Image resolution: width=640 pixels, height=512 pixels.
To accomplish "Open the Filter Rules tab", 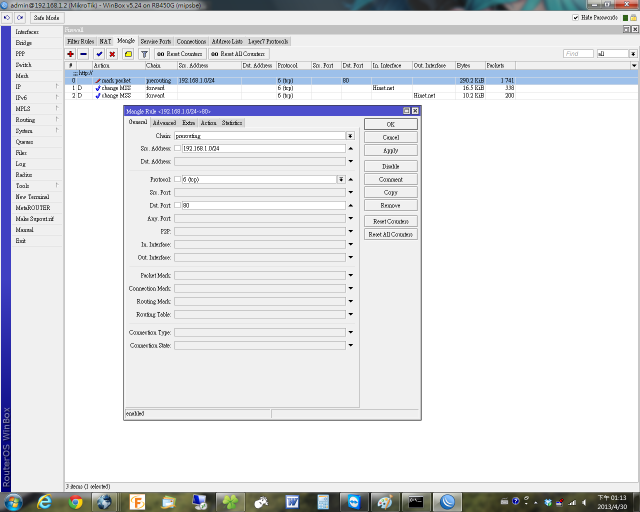I will click(x=80, y=42).
